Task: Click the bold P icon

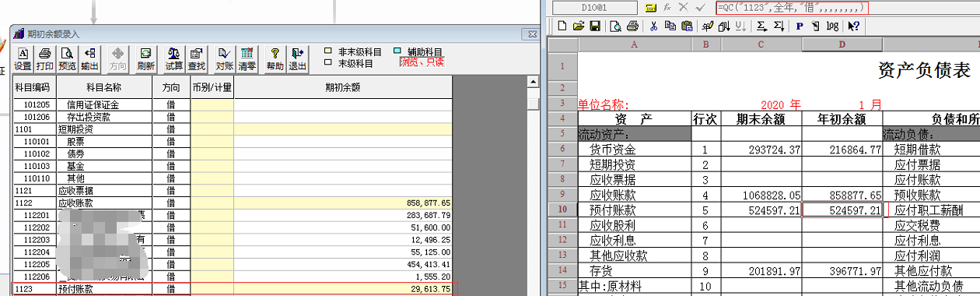Action: point(800,26)
